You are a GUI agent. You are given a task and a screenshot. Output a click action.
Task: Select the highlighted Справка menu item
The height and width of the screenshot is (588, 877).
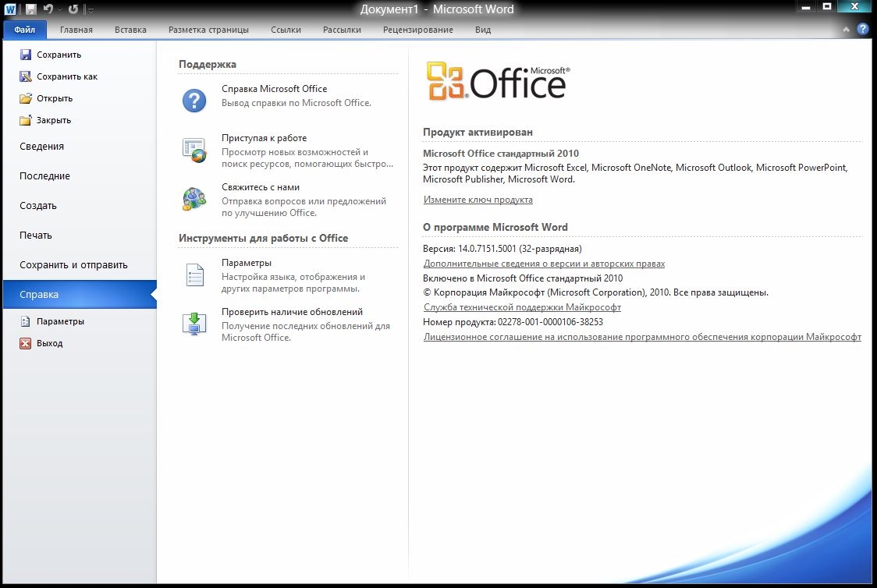(80, 294)
